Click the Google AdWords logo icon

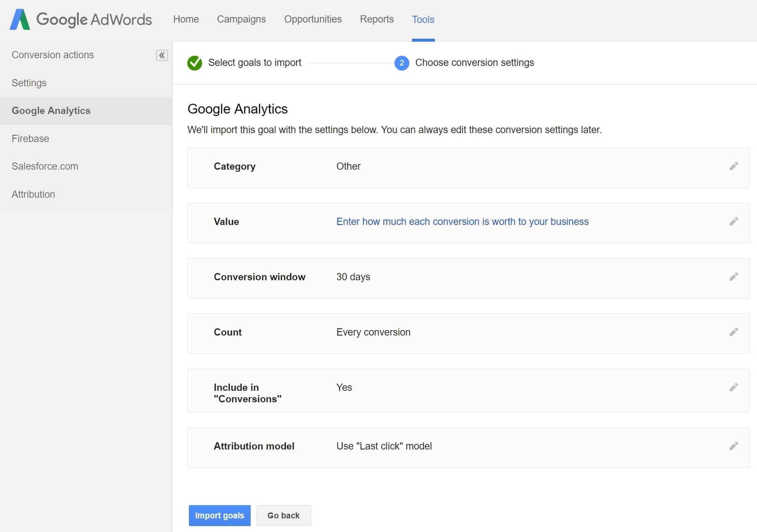[20, 19]
